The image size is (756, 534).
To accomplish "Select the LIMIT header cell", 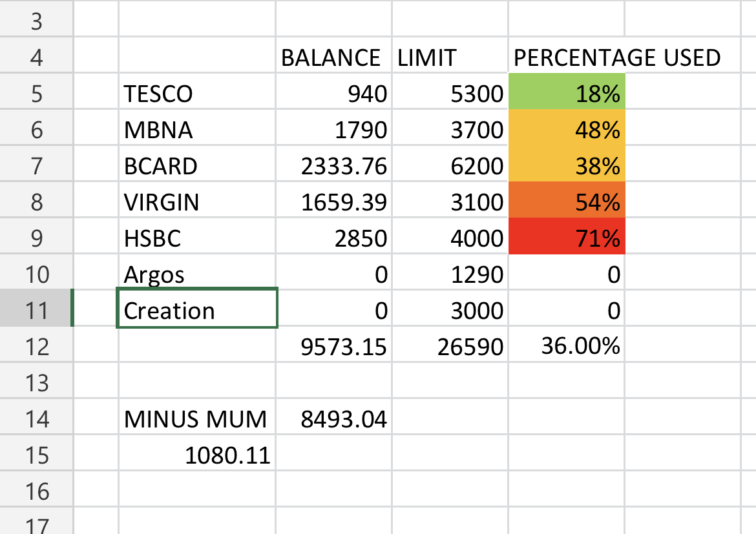I will (450, 56).
